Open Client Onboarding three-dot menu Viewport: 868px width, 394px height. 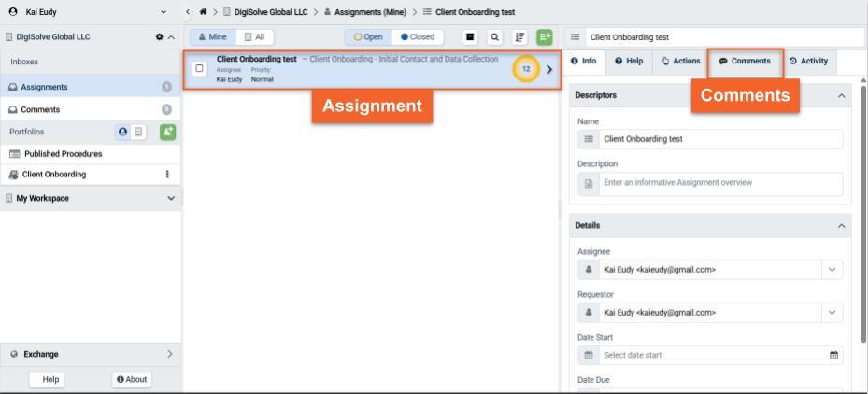click(167, 175)
